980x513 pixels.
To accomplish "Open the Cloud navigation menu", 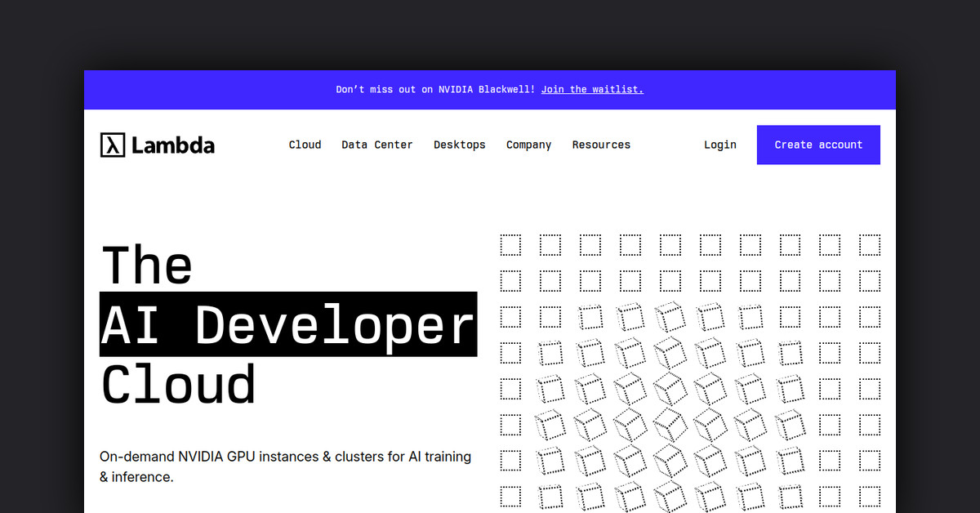I will coord(305,145).
